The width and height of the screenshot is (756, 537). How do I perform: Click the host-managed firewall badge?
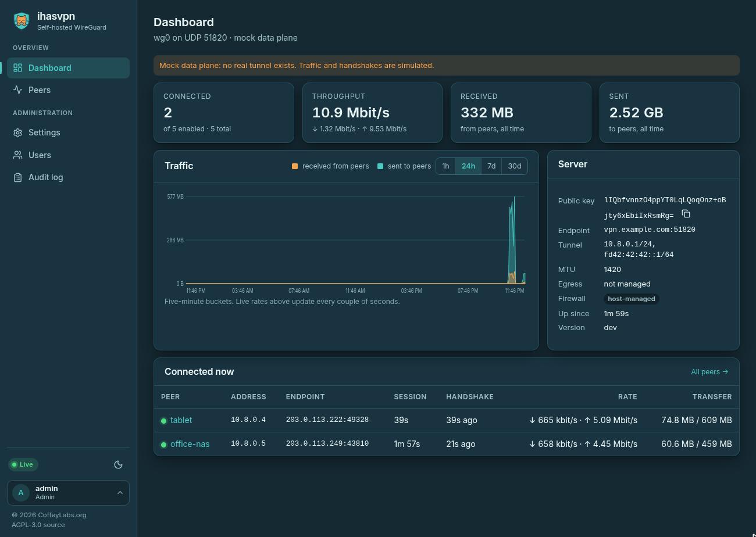coord(632,299)
